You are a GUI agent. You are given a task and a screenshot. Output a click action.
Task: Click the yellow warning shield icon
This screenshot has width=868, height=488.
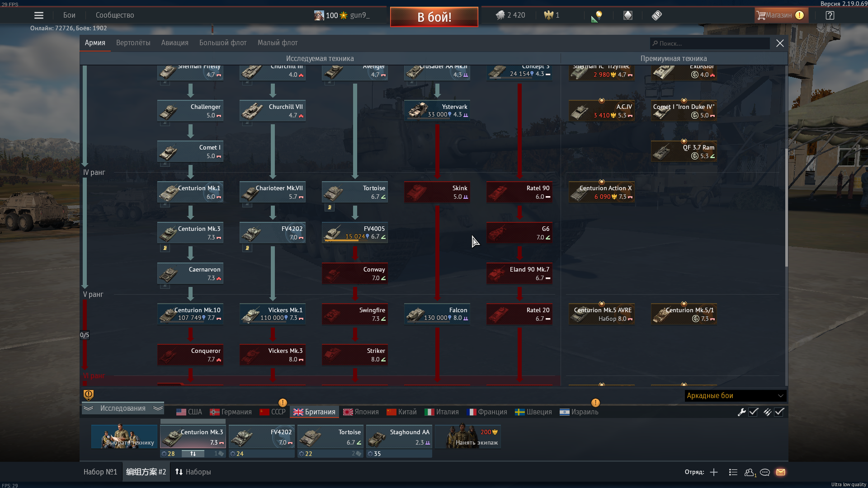pos(89,395)
